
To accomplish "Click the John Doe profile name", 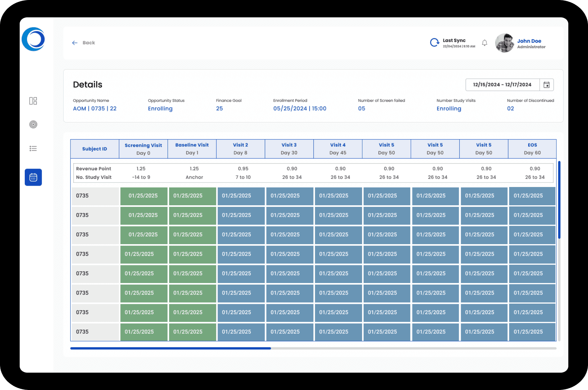I will [x=529, y=41].
